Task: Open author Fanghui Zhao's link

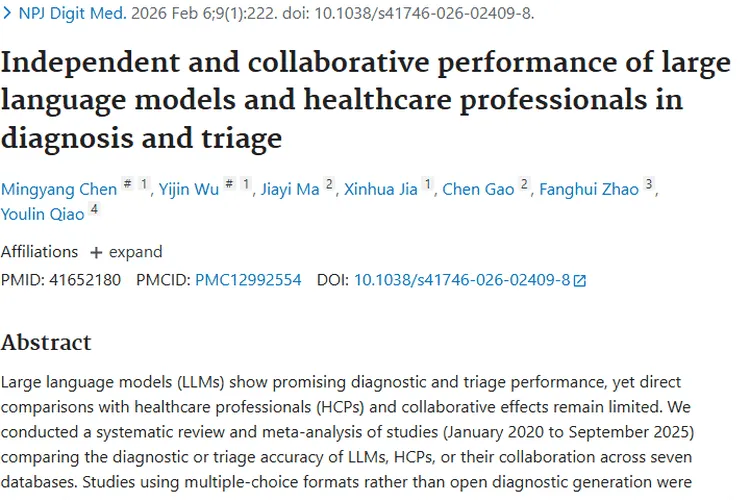Action: [x=588, y=190]
